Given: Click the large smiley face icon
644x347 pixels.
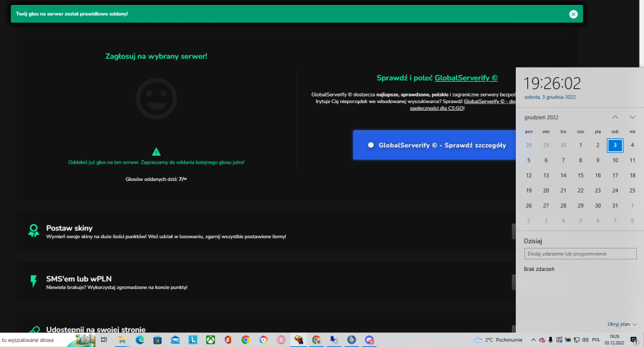Looking at the screenshot, I should click(156, 98).
